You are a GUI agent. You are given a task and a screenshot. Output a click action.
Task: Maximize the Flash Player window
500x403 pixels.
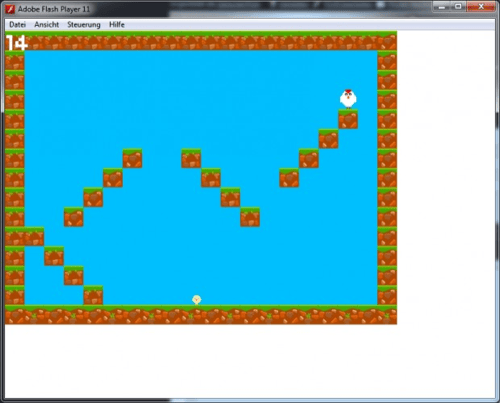[x=458, y=6]
